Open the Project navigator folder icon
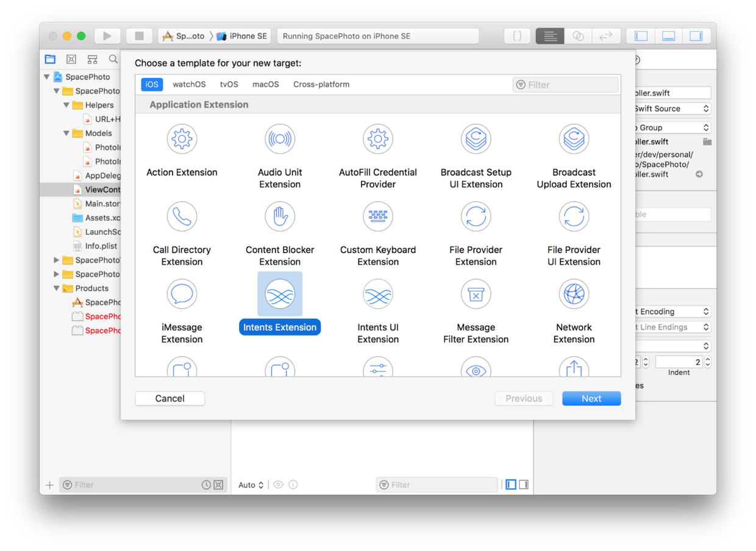The width and height of the screenshot is (756, 551). 50,59
